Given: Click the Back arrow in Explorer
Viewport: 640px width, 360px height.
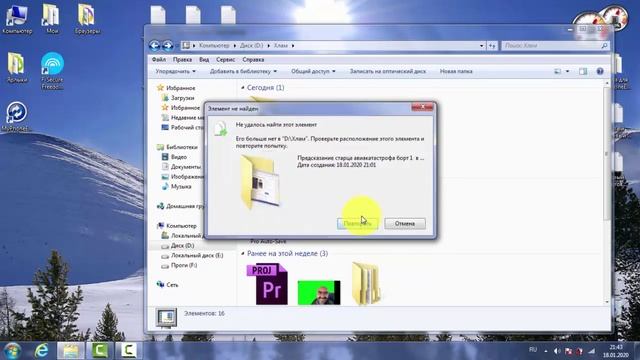Looking at the screenshot, I should coord(154,46).
